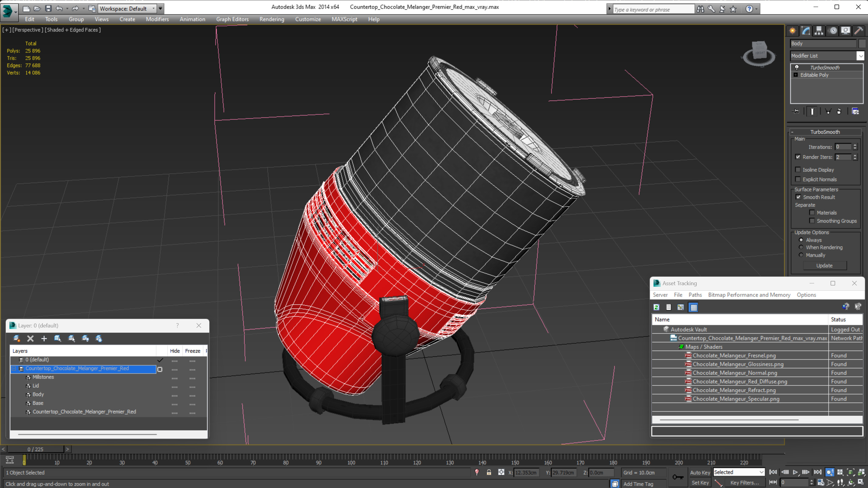868x488 pixels.
Task: Open the Utilities panel hammer icon
Action: 859,31
